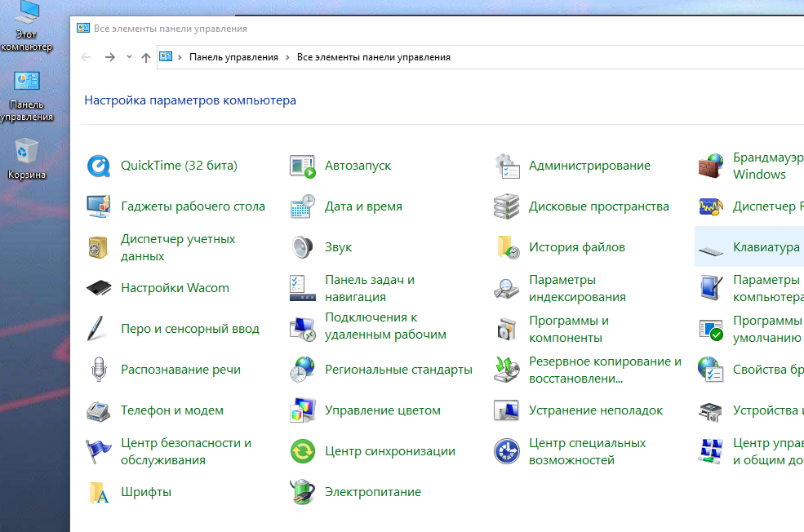Open the Шрифты folder icon

point(99,493)
